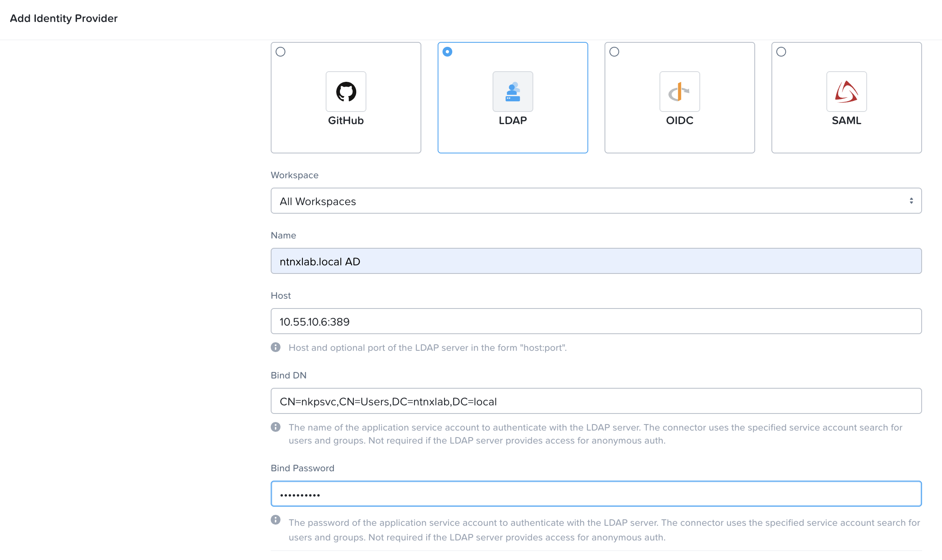Click the SAML red logo icon
Screen dimensions: 942x560
846,92
